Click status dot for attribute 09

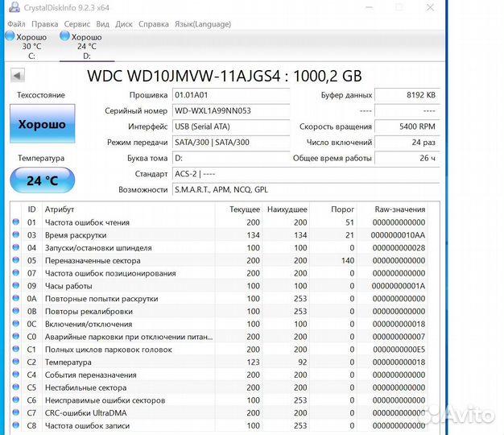point(16,285)
